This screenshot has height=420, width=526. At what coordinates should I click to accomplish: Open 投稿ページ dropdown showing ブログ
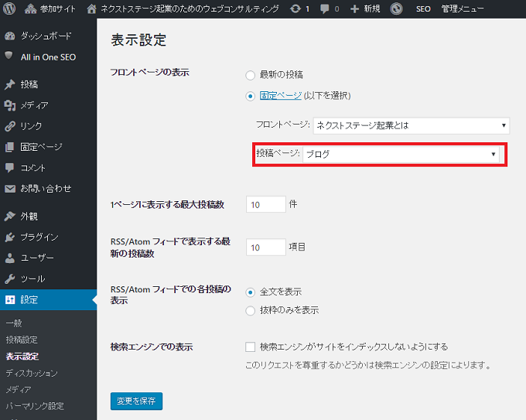click(x=401, y=155)
